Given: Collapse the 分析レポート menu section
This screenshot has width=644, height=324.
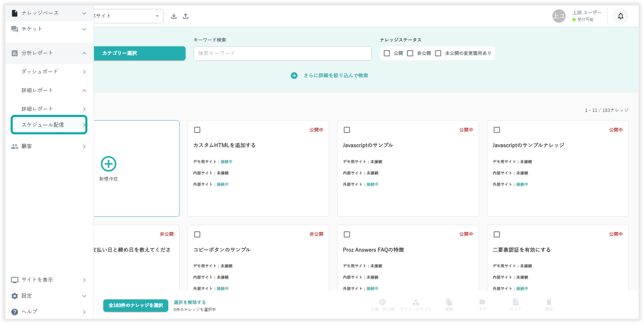Looking at the screenshot, I should click(x=84, y=53).
